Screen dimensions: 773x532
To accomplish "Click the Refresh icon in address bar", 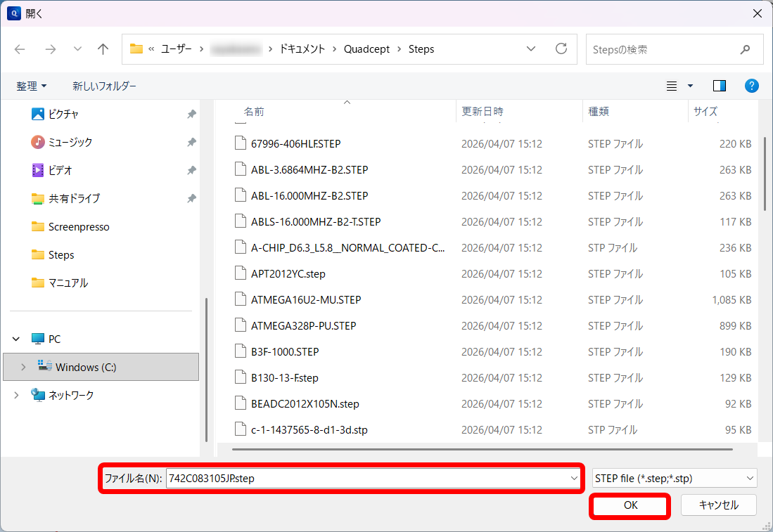I will click(561, 49).
